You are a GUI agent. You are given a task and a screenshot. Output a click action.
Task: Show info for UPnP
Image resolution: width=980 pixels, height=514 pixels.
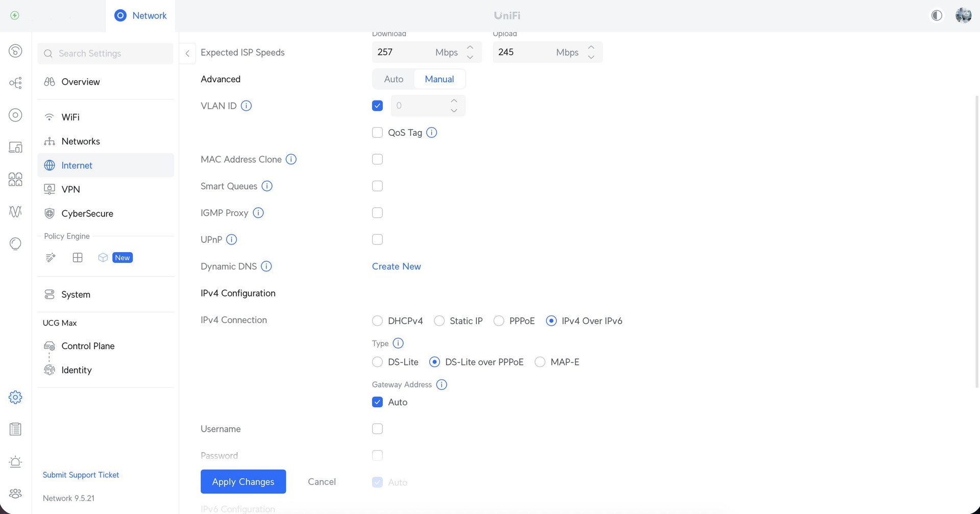tap(232, 239)
